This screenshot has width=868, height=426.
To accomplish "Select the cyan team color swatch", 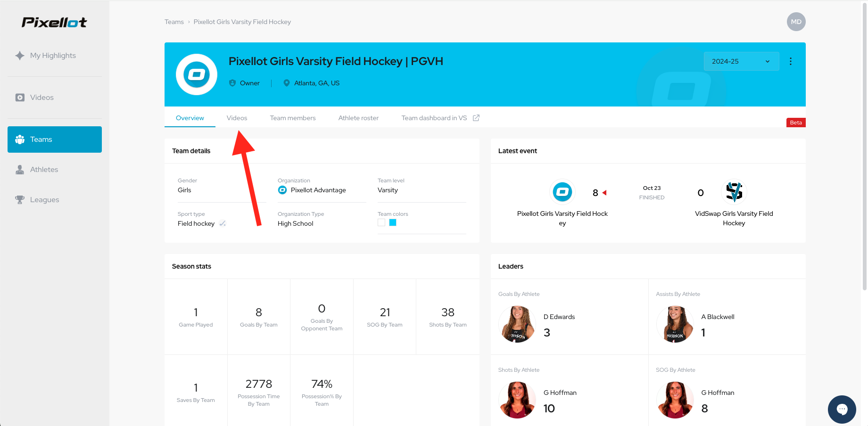I will pos(393,222).
